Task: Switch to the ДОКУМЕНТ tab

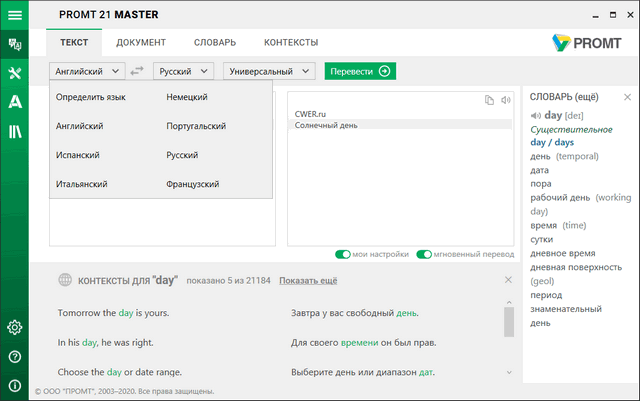Action: (140, 43)
